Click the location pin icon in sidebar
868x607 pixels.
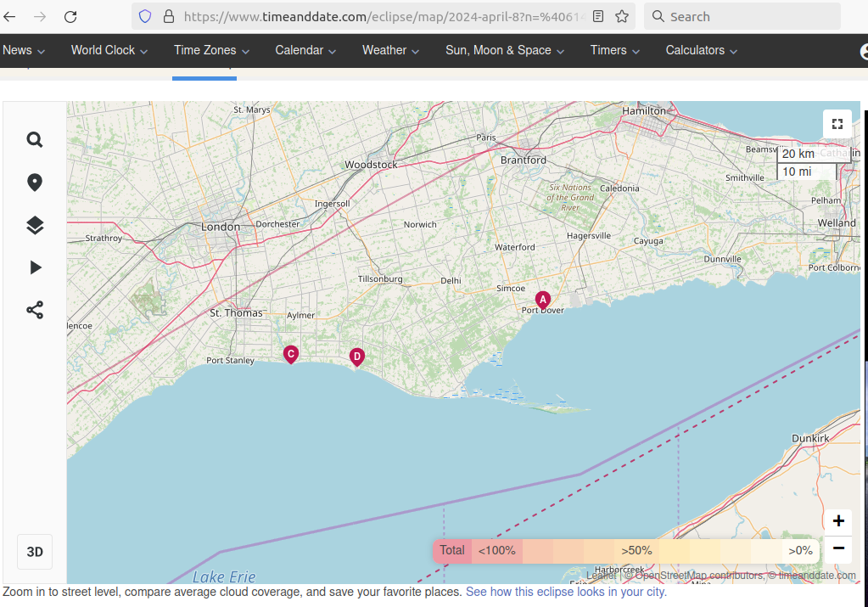35,183
